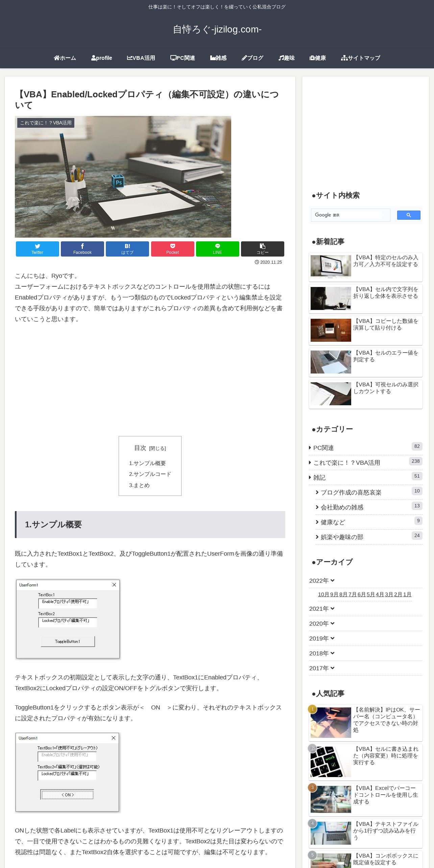Jump to 2.サンプルコード in contents
The height and width of the screenshot is (868, 434).
pyautogui.click(x=150, y=474)
